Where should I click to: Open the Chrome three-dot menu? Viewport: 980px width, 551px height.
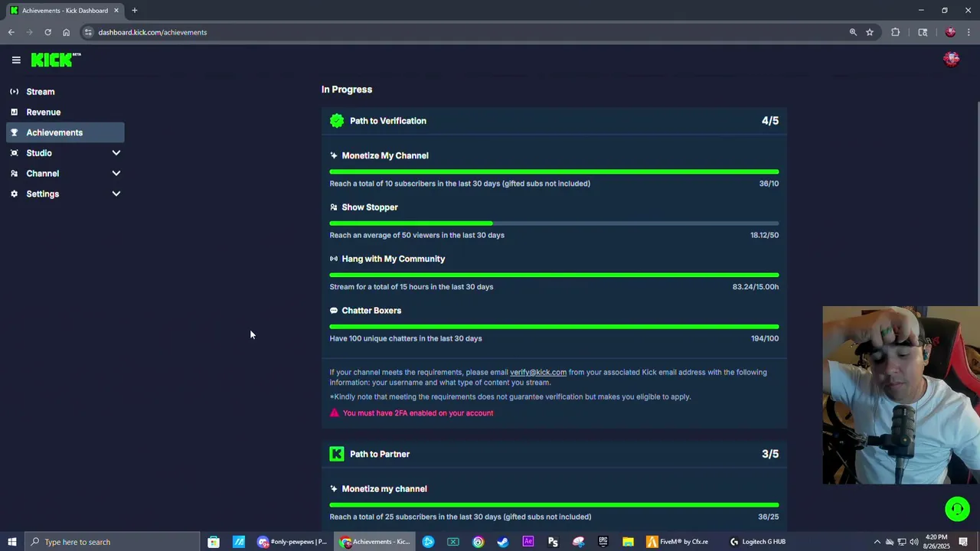click(x=969, y=32)
